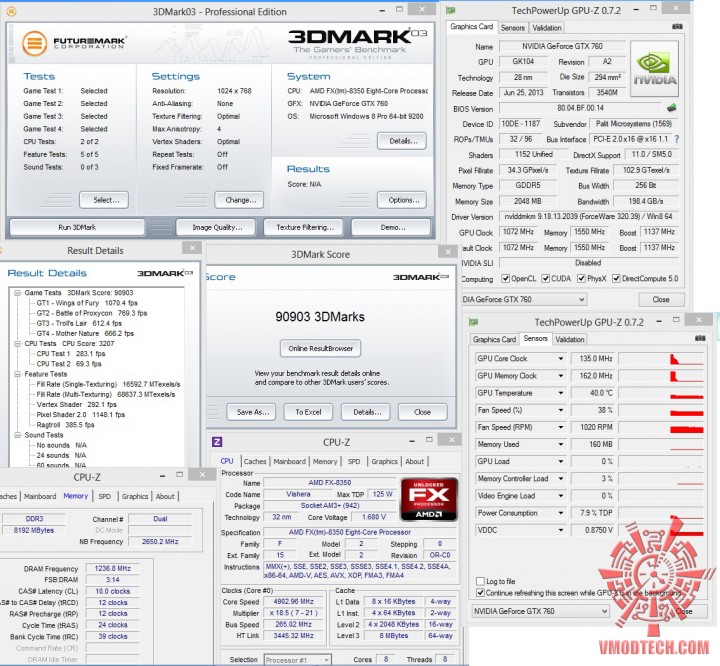Toggle the PhysX checkbox
Viewport: 720px width, 666px height.
tap(581, 278)
